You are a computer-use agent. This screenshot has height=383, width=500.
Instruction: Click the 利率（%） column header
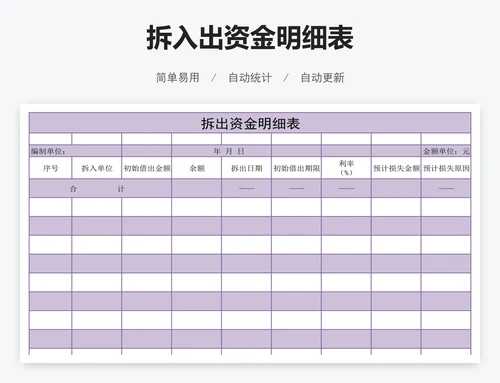coord(346,168)
